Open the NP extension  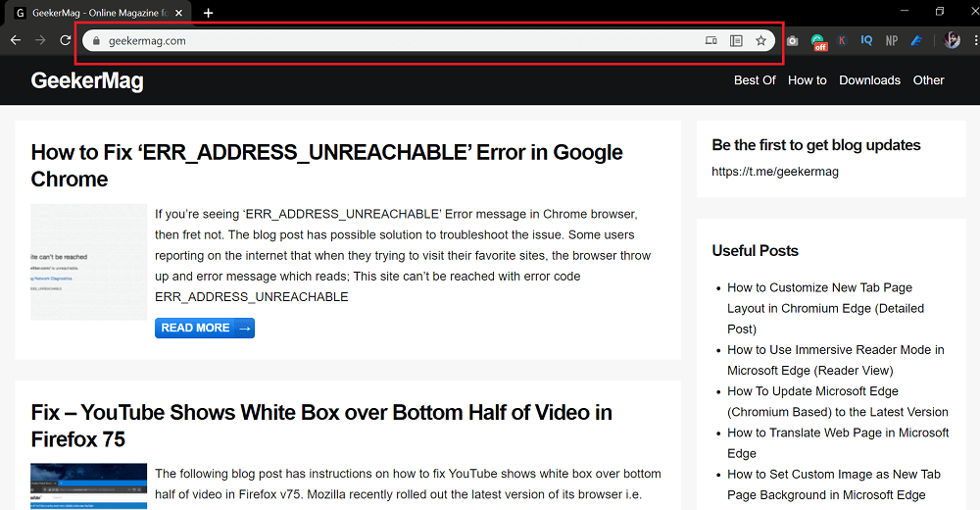click(x=892, y=40)
